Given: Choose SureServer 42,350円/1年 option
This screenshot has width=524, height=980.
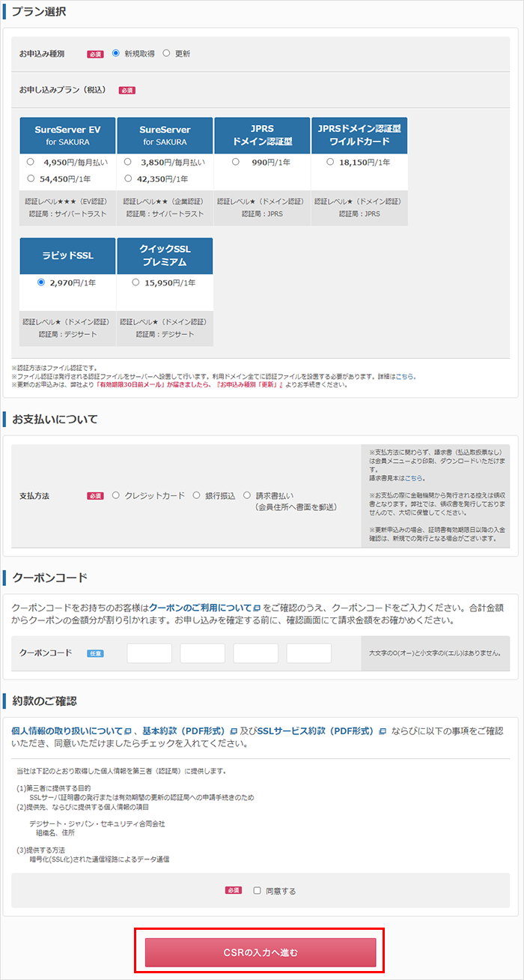Looking at the screenshot, I should tap(128, 178).
